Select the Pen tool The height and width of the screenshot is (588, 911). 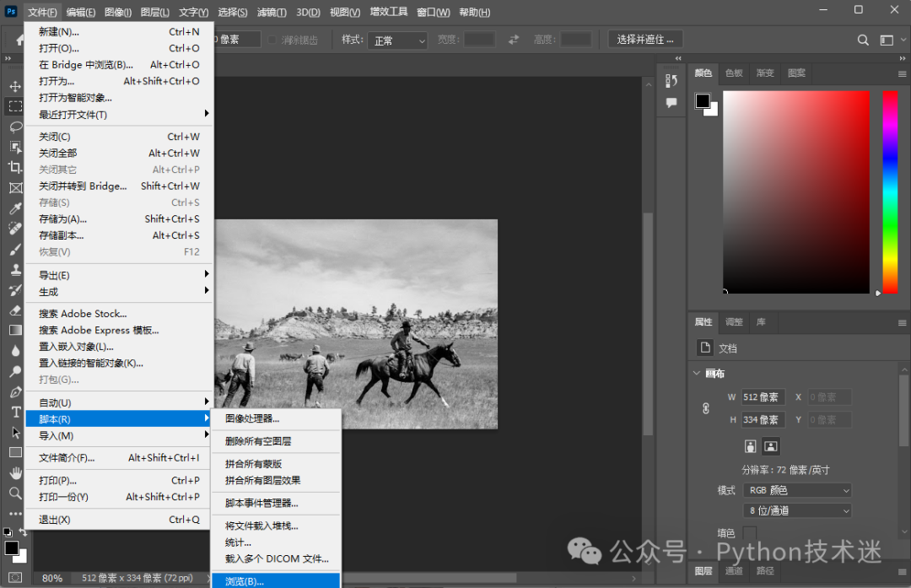coord(15,392)
